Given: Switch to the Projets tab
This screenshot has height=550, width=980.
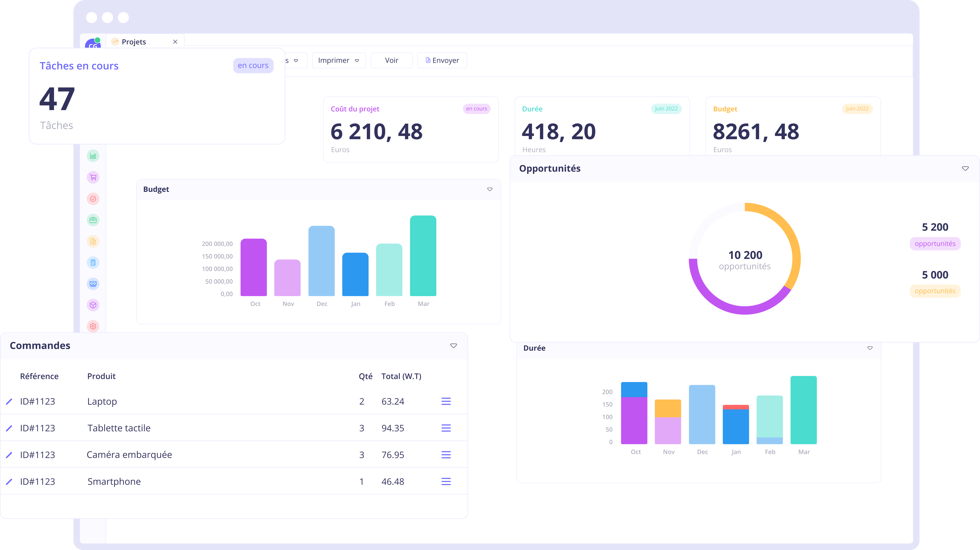Looking at the screenshot, I should pos(134,42).
